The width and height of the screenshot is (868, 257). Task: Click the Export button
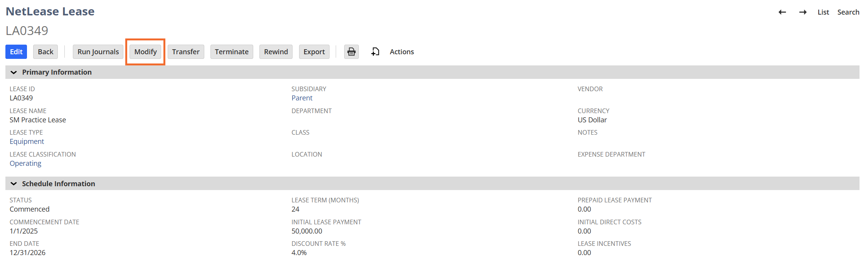[x=314, y=52]
